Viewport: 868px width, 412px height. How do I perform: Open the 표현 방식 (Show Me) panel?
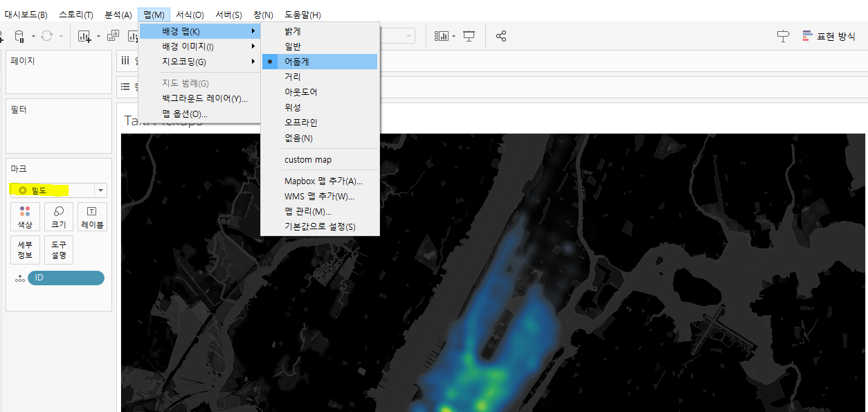[829, 36]
